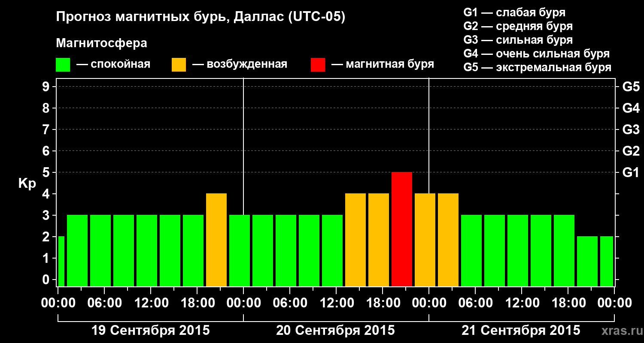The image size is (644, 343).
Task: Click the '20 Сентября 2015' date label
Action: click(x=335, y=331)
